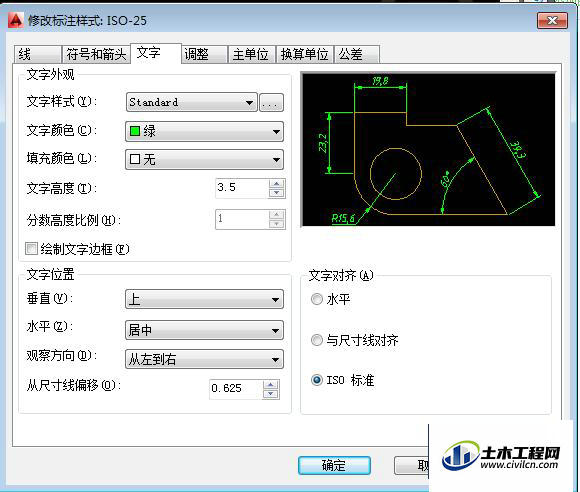580x492 pixels.
Task: Switch to the 换算单位 tab
Action: click(304, 54)
